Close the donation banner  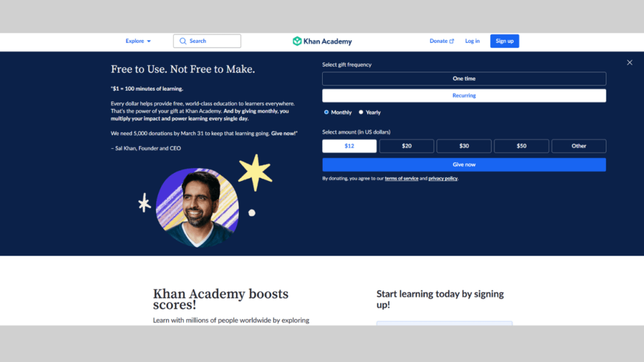tap(630, 62)
